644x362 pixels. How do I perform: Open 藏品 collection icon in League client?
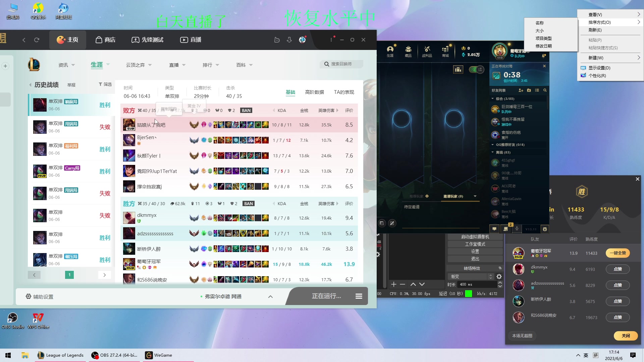[x=408, y=51]
